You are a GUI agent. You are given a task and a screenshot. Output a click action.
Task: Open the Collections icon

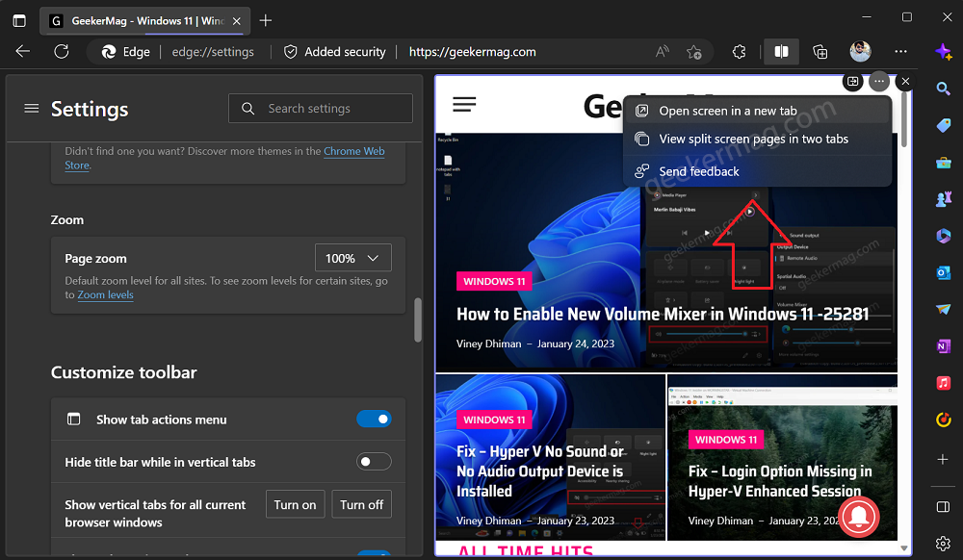820,52
